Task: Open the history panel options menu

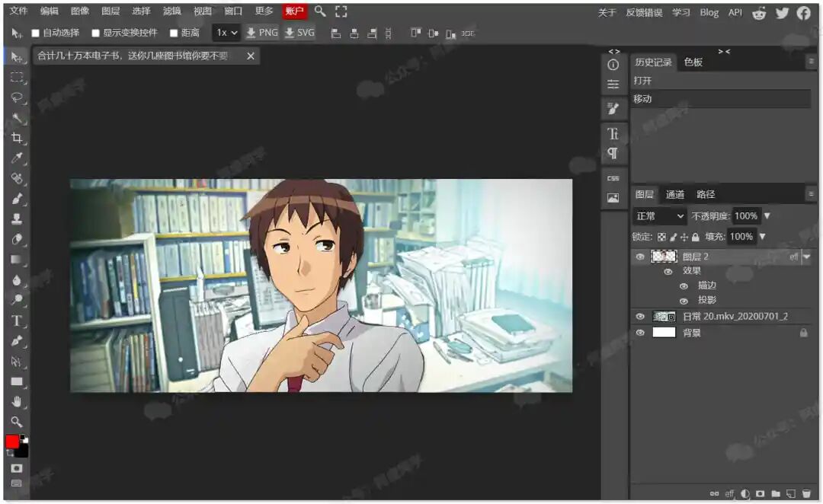Action: tap(811, 62)
